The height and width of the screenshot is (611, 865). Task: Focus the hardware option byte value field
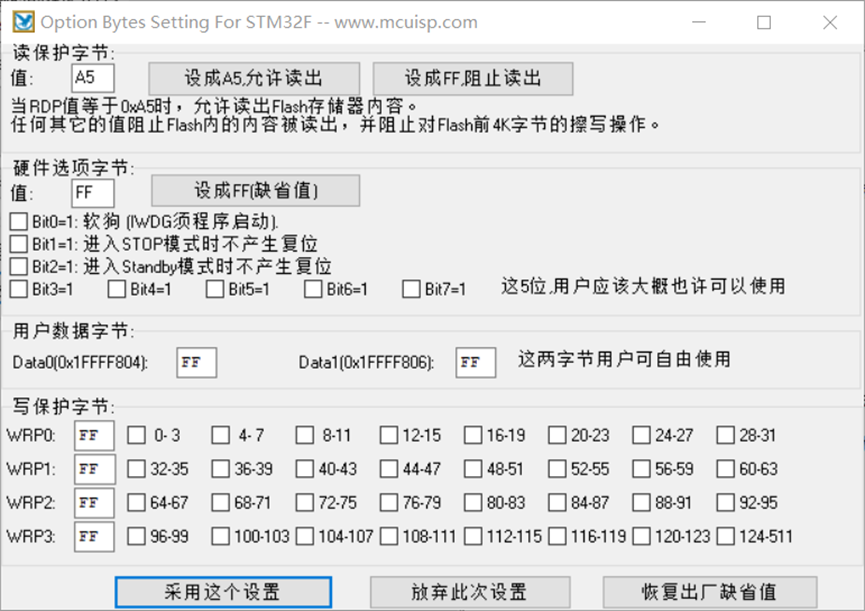(93, 193)
